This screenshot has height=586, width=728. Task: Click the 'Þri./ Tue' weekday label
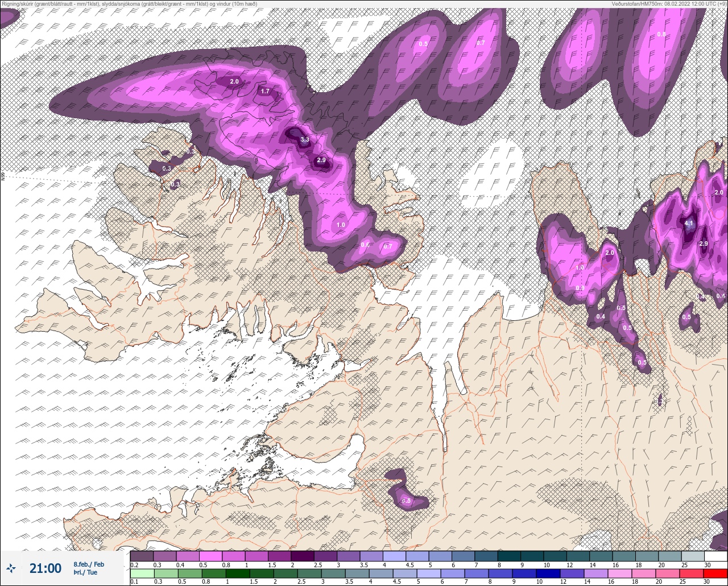click(85, 572)
